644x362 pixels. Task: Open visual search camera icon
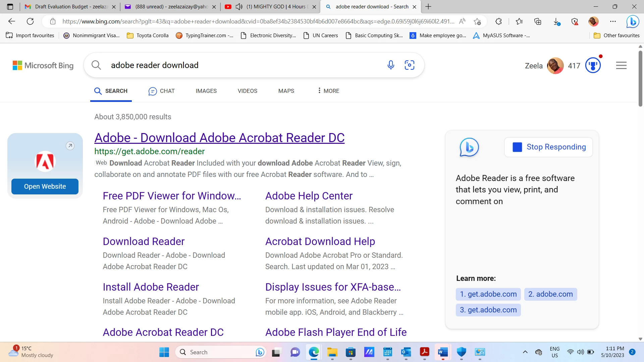pyautogui.click(x=410, y=65)
